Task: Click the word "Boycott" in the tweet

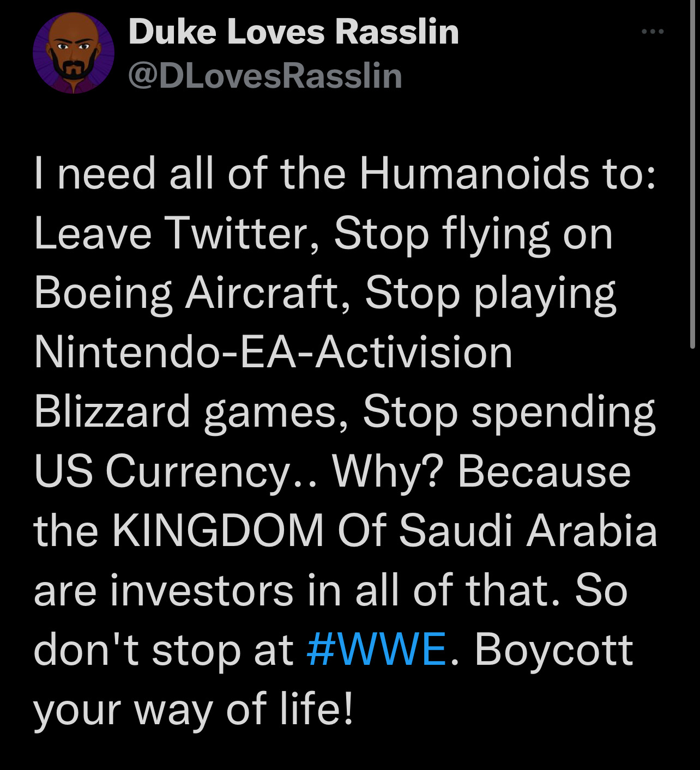Action: coord(554,650)
